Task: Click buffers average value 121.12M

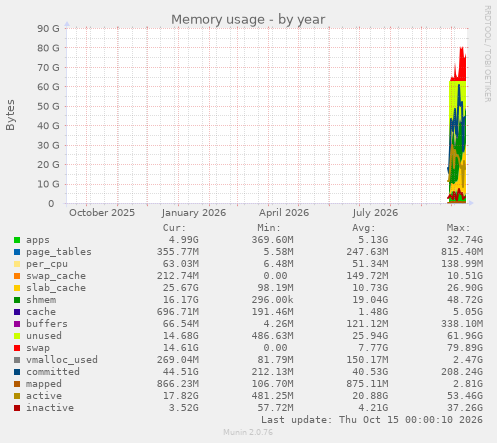Action: tap(367, 324)
